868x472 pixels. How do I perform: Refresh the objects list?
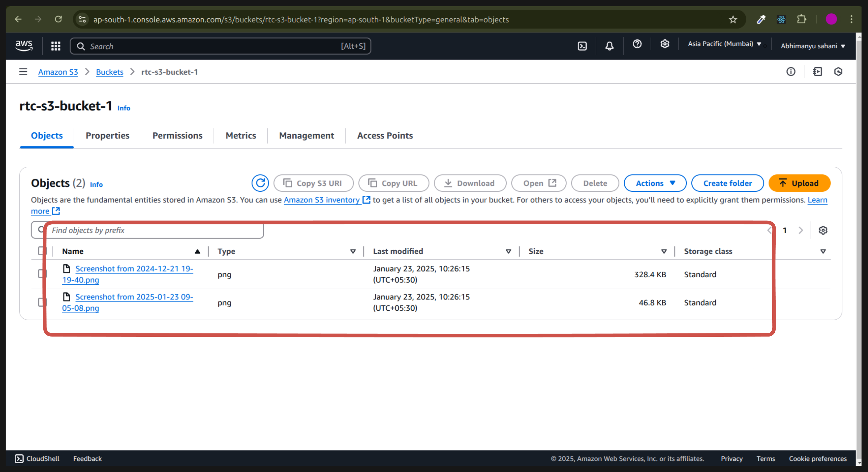tap(260, 183)
